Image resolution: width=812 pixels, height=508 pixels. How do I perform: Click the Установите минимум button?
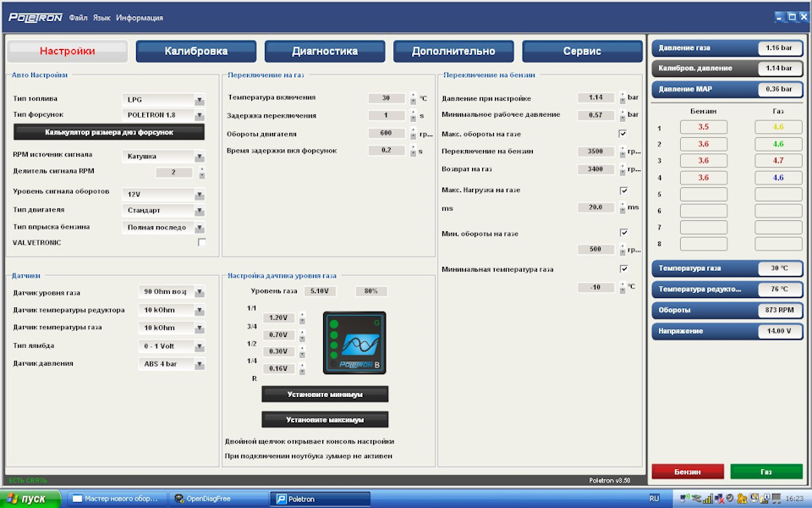(325, 395)
